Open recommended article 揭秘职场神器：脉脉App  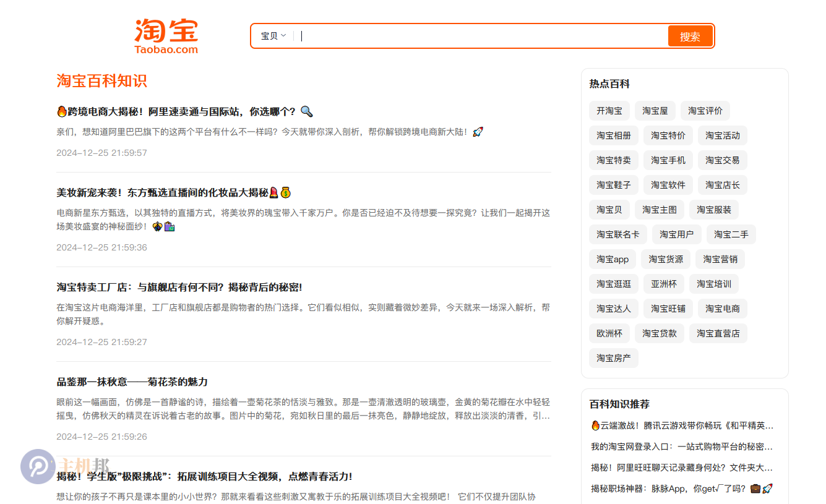tap(682, 489)
